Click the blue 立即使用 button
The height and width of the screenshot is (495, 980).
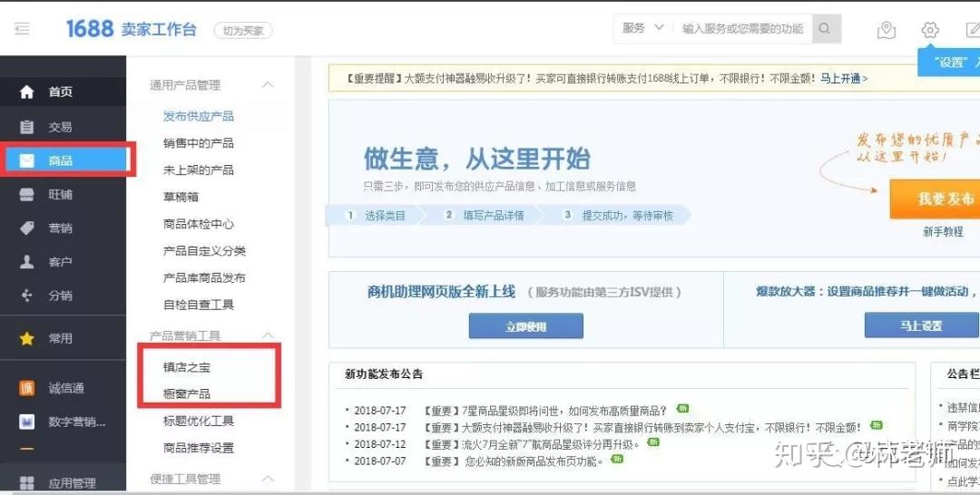[525, 325]
